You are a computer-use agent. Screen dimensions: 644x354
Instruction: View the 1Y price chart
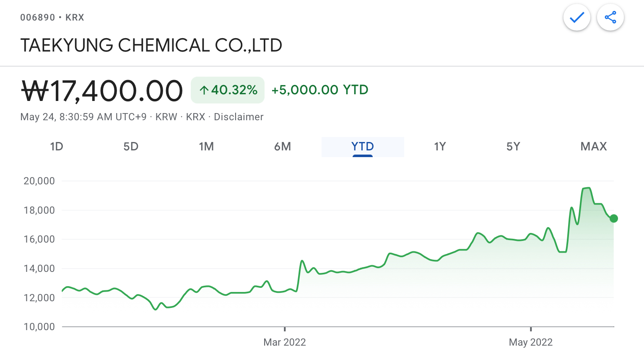(440, 147)
